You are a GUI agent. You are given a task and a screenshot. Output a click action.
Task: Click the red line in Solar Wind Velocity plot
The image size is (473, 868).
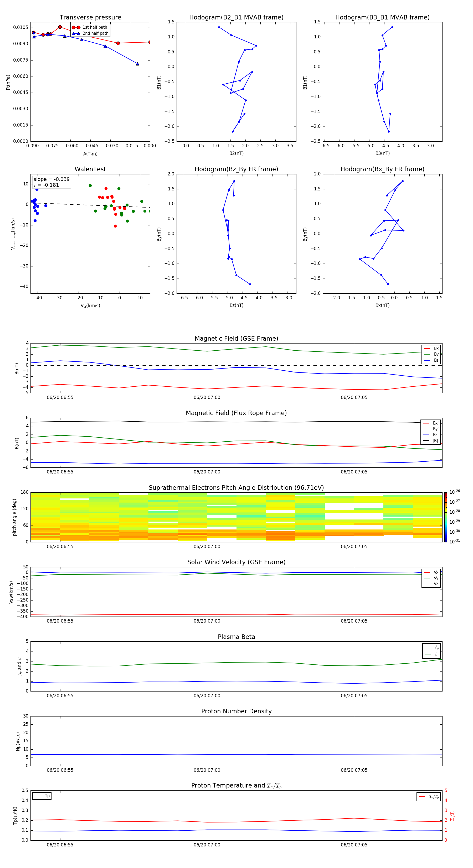tap(236, 615)
